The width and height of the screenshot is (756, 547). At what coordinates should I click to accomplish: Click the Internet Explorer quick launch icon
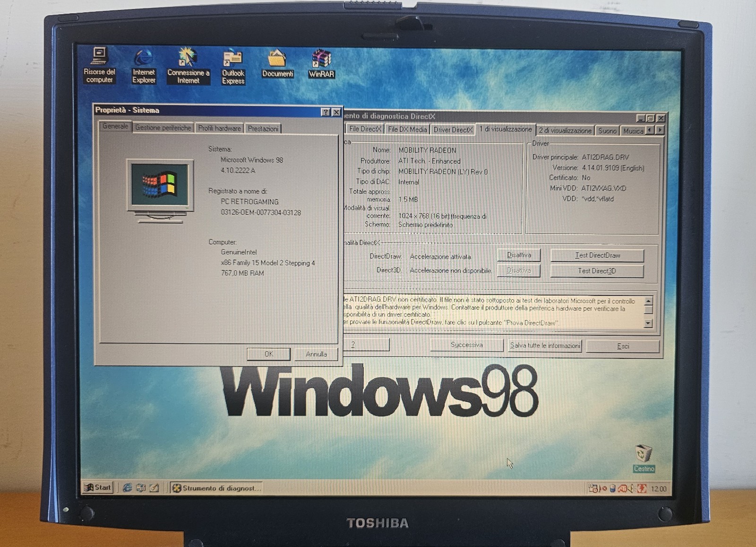pyautogui.click(x=127, y=487)
